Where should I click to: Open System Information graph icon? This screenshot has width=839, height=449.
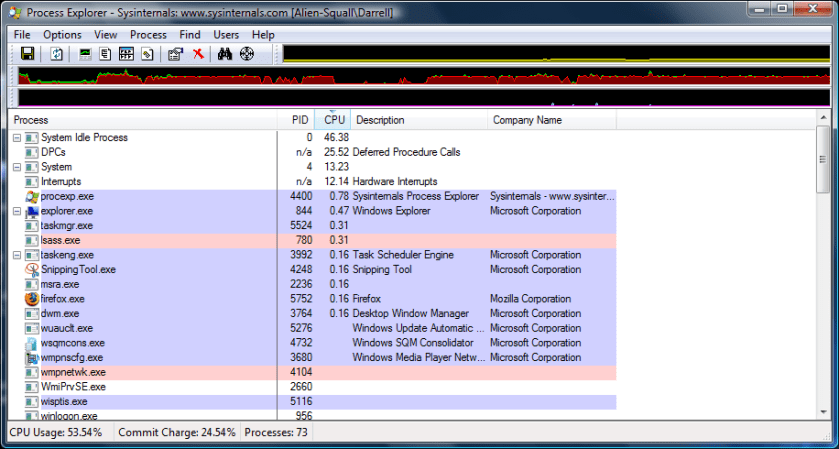click(x=86, y=53)
